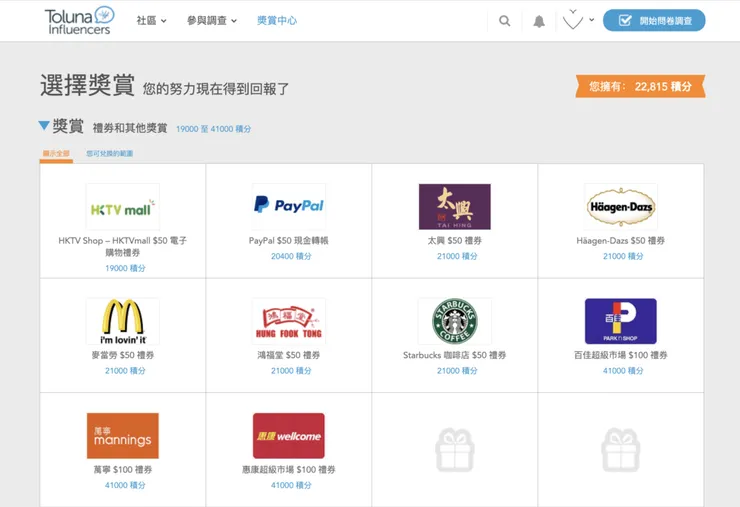Open Starbucks 咖啡店 $50 禮券 reward
This screenshot has height=507, width=740.
click(x=455, y=355)
